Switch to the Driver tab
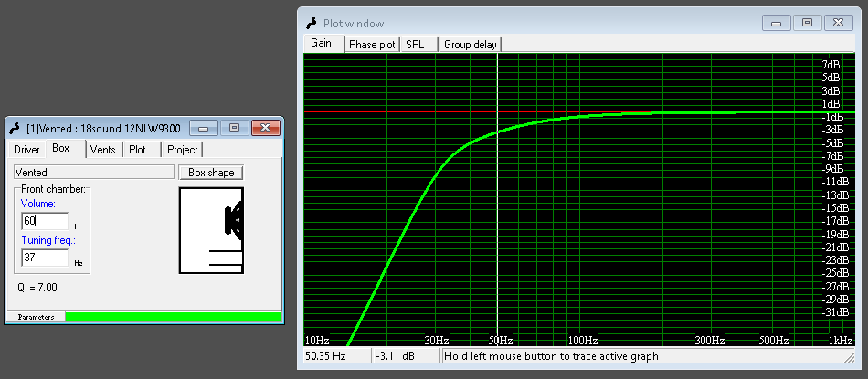Viewport: 868px width, 379px height. click(x=26, y=149)
